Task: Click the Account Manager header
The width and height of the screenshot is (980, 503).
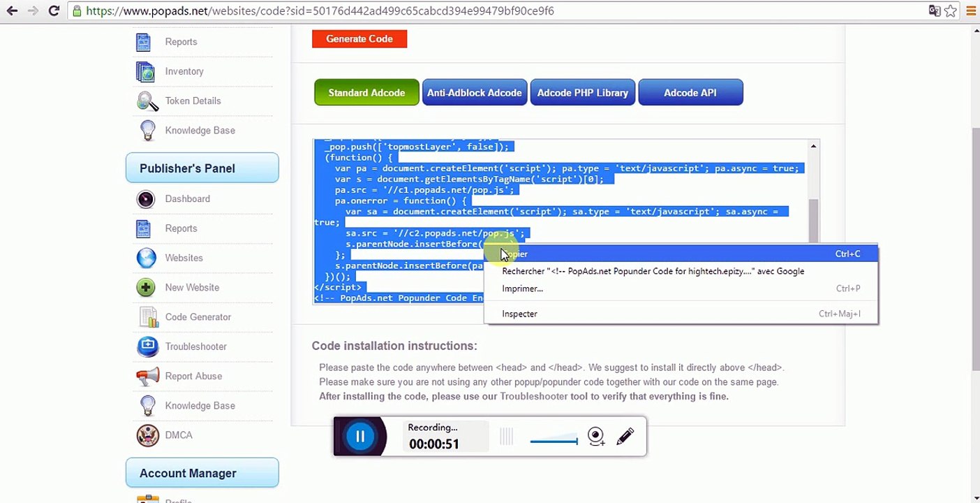Action: coord(202,473)
